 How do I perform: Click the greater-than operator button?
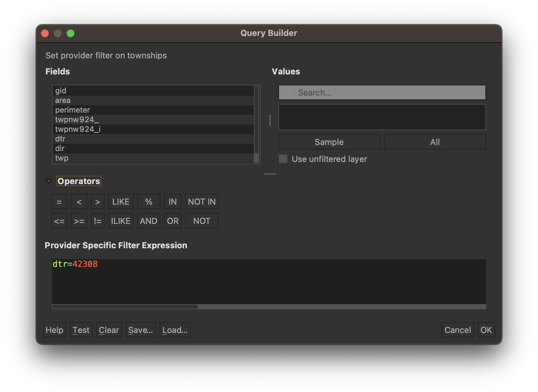(97, 202)
